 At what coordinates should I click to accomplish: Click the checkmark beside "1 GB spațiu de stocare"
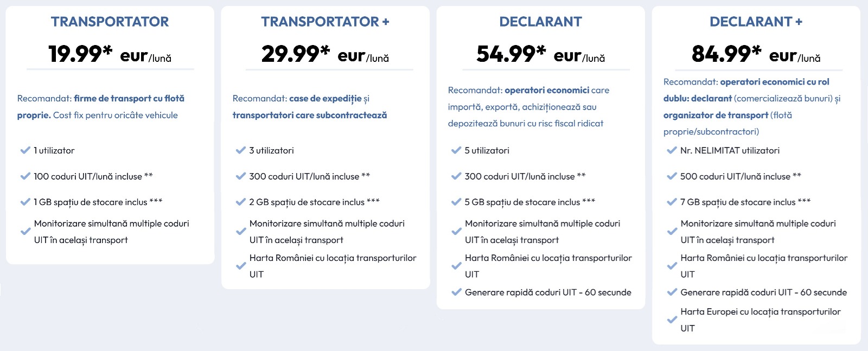(x=25, y=202)
